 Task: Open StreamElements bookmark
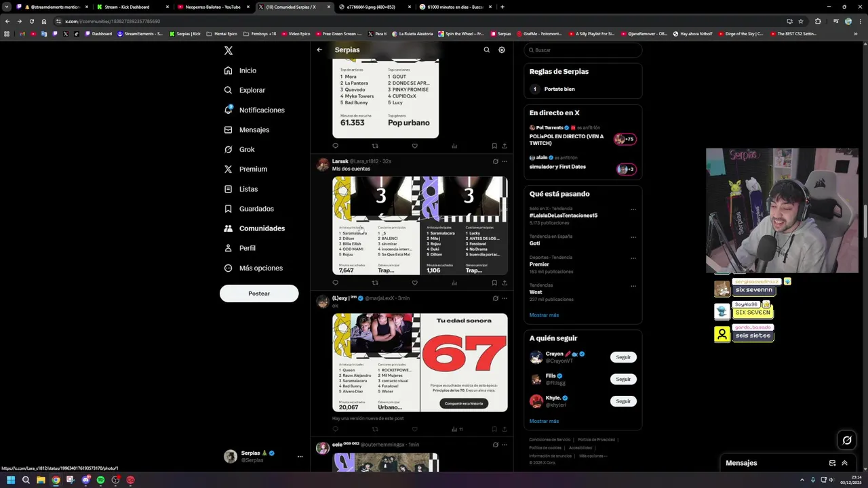140,33
